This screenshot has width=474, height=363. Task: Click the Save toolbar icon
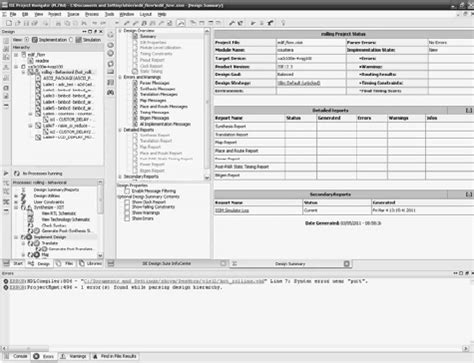[26, 23]
